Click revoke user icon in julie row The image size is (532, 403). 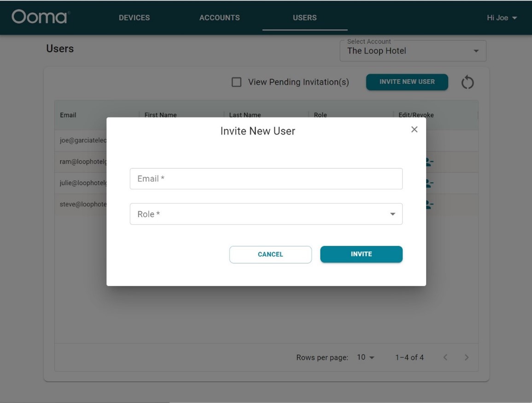(x=430, y=184)
